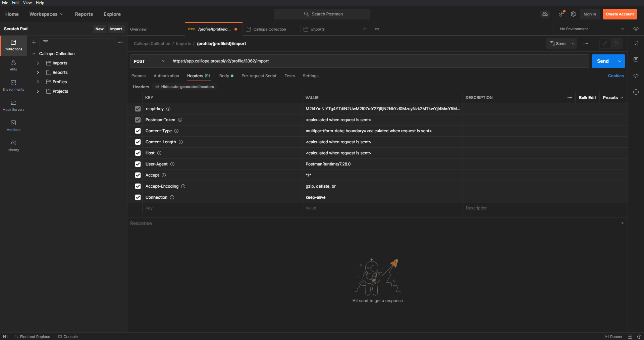
Task: Open the settings gear icon
Action: coord(573,14)
